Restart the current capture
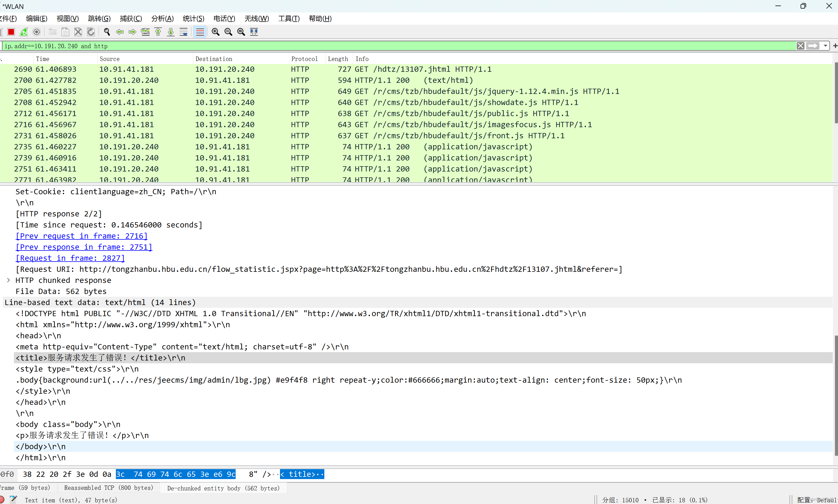The height and width of the screenshot is (504, 838). click(24, 32)
